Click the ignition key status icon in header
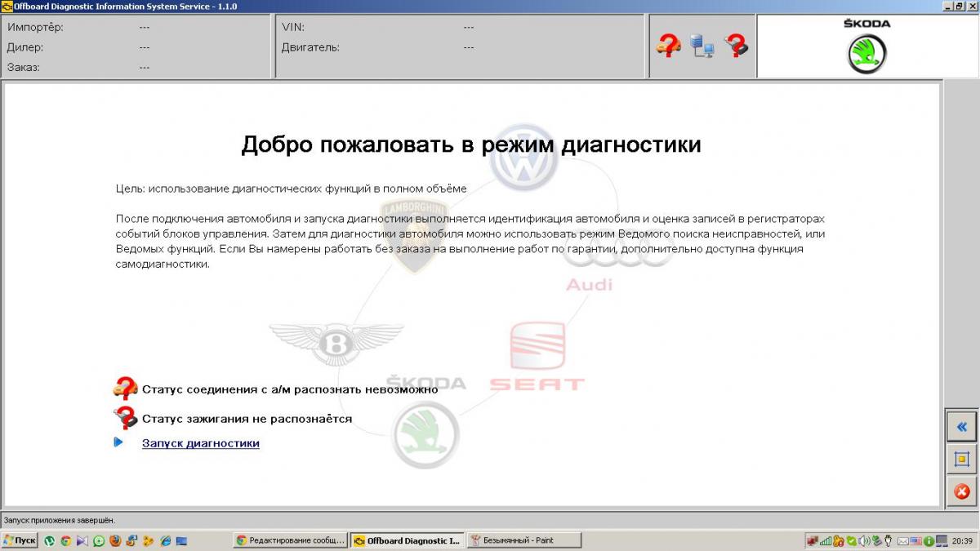The width and height of the screenshot is (980, 551). (x=737, y=45)
